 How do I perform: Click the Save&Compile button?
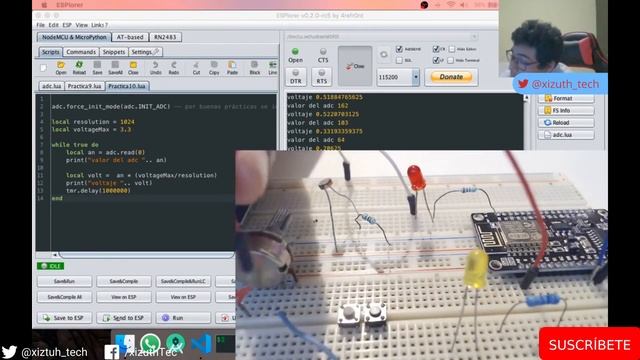[x=124, y=281]
